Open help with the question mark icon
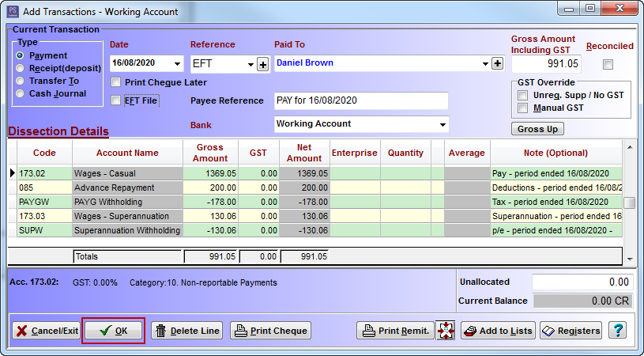This screenshot has height=356, width=644. (618, 331)
